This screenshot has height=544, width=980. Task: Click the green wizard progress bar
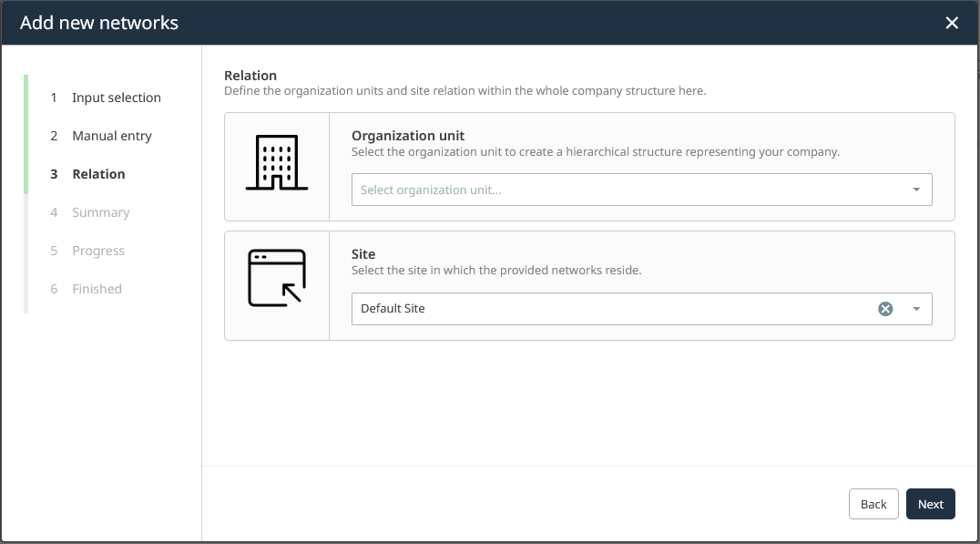point(26,134)
